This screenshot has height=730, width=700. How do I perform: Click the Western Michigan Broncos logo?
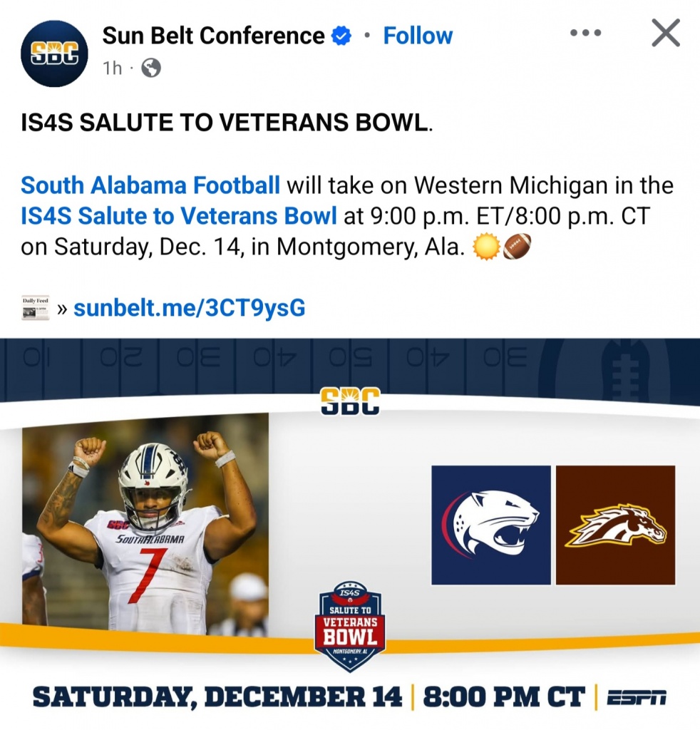[x=615, y=525]
